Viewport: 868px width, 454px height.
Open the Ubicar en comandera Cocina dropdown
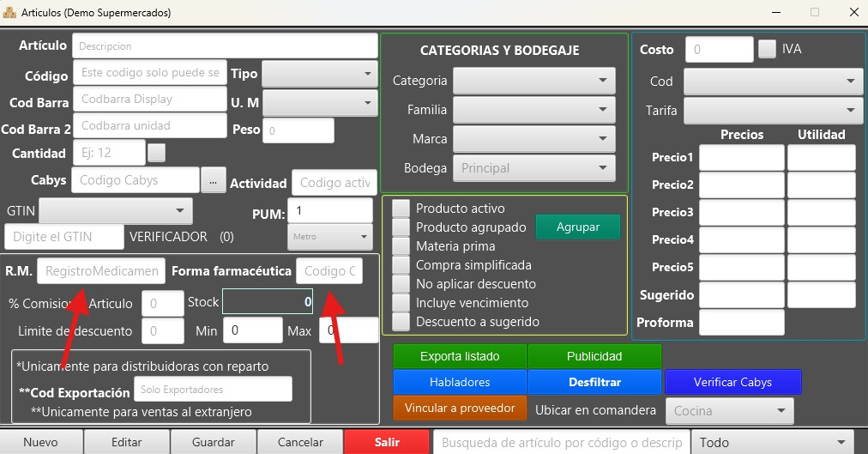730,411
